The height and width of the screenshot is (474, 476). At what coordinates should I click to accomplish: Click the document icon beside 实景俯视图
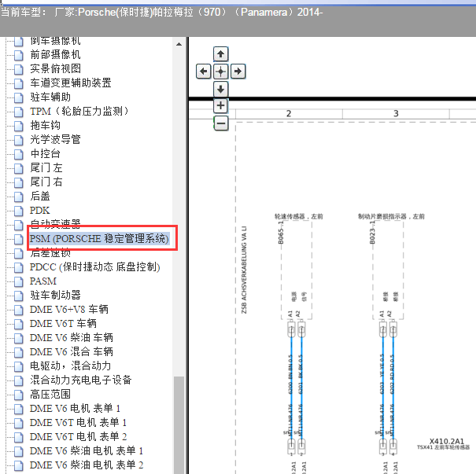[19, 69]
